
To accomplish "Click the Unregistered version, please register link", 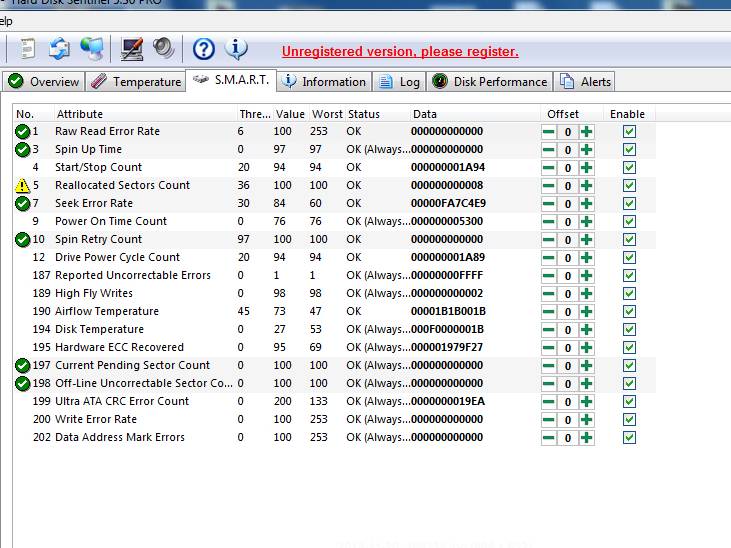I will click(x=400, y=51).
